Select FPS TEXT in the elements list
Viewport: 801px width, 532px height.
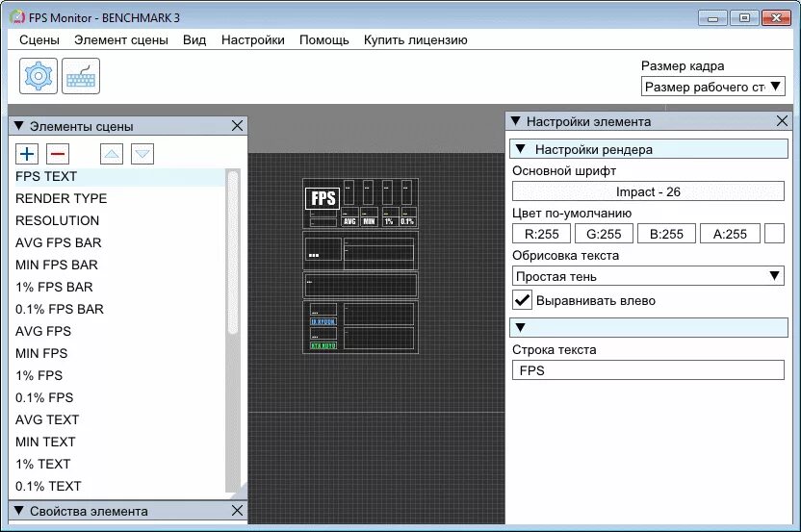click(x=120, y=177)
